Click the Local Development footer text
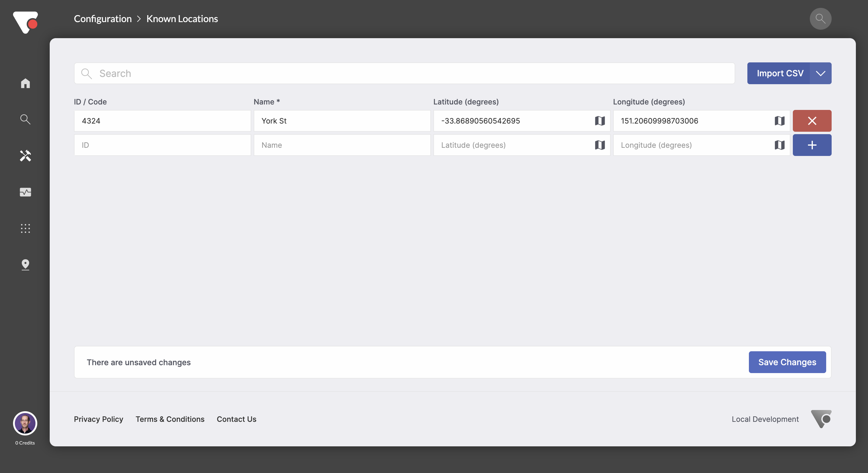The height and width of the screenshot is (473, 868). click(765, 419)
